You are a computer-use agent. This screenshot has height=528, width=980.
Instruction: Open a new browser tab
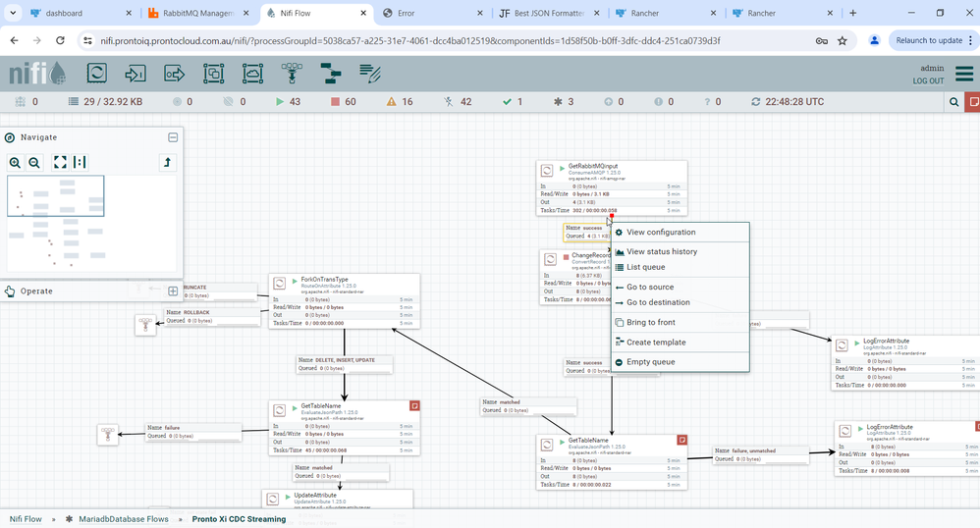point(853,13)
